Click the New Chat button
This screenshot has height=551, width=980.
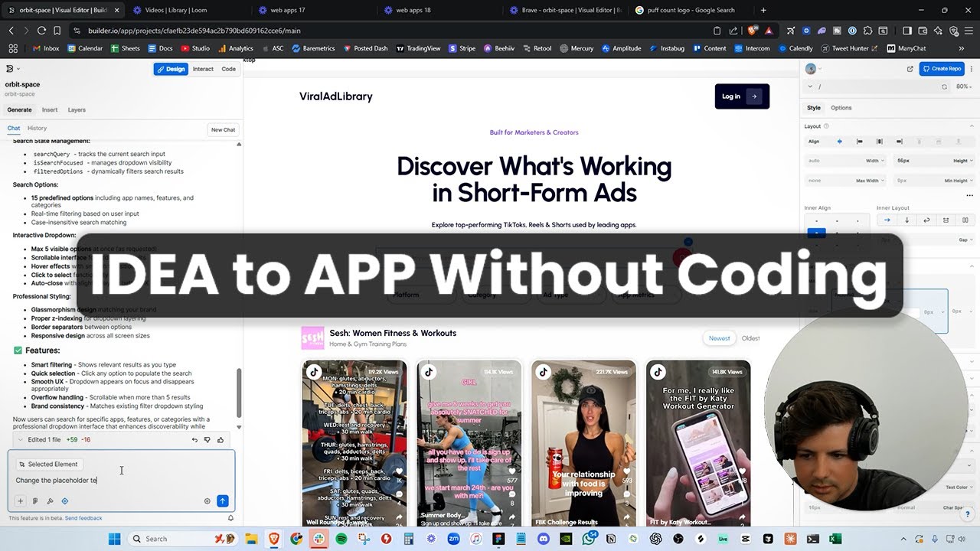point(223,129)
